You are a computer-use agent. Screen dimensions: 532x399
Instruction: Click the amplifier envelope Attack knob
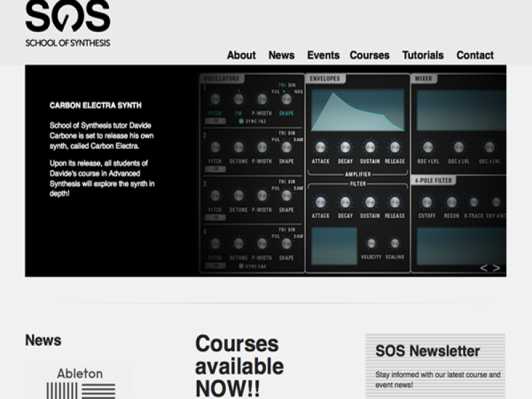pos(321,147)
